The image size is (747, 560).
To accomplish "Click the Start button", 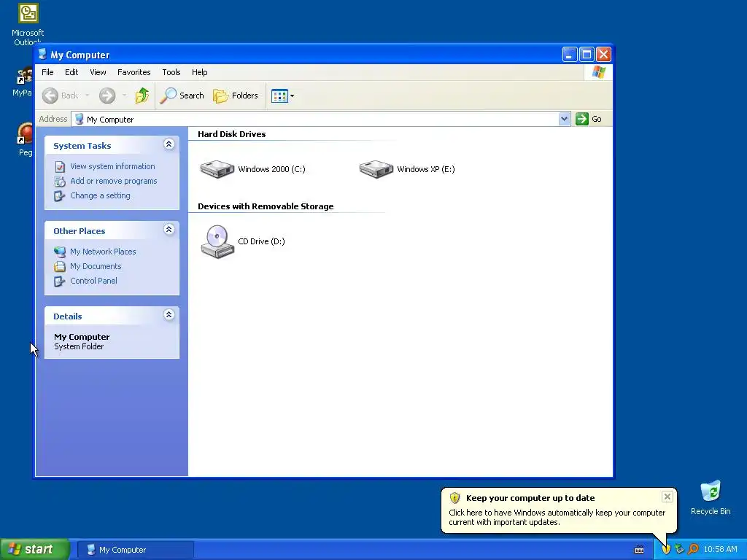I will (x=34, y=550).
